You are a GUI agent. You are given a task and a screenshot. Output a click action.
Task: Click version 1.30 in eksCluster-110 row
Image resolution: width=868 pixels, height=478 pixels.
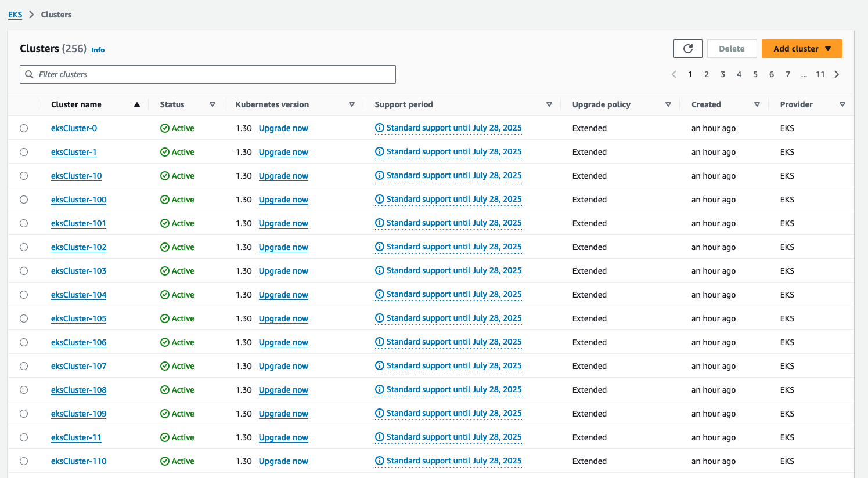pos(244,461)
